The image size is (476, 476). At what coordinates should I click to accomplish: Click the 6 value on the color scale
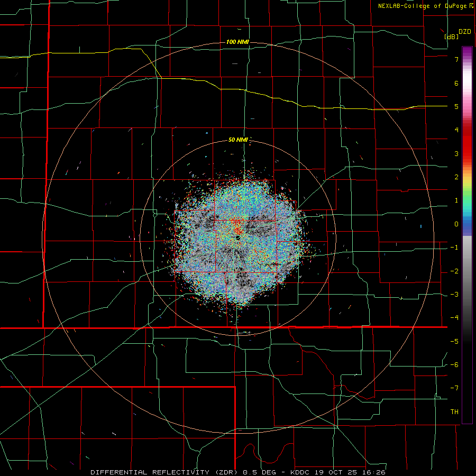(456, 83)
